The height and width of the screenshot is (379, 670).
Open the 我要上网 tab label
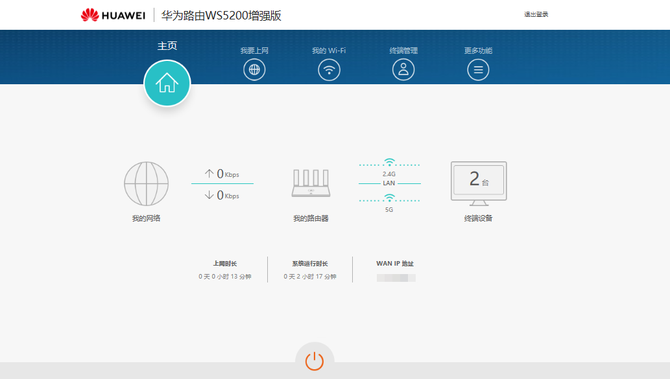[x=254, y=50]
